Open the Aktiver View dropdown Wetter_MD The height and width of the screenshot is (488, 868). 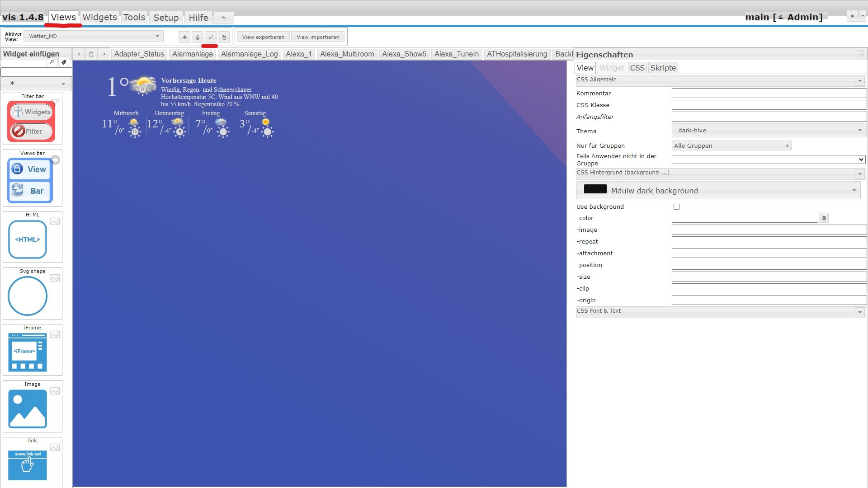(x=94, y=36)
